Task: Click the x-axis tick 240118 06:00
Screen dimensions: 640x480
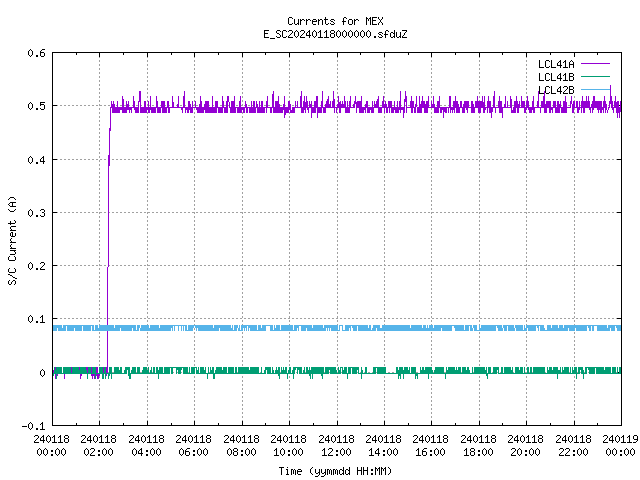Action: [x=193, y=445]
